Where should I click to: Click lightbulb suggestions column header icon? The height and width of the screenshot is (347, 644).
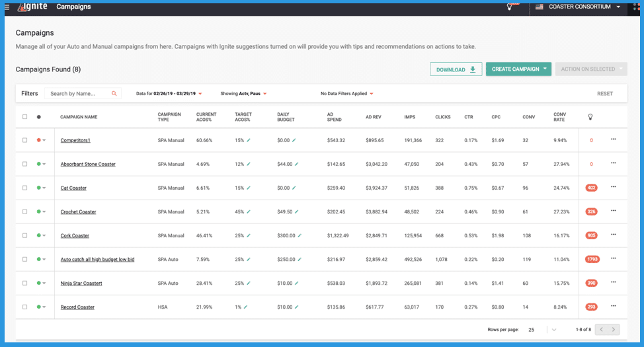(x=590, y=117)
